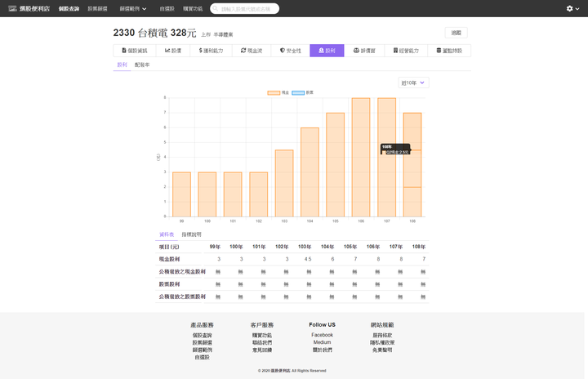Open the settings gear menu
Image resolution: width=588 pixels, height=379 pixels.
[572, 8]
